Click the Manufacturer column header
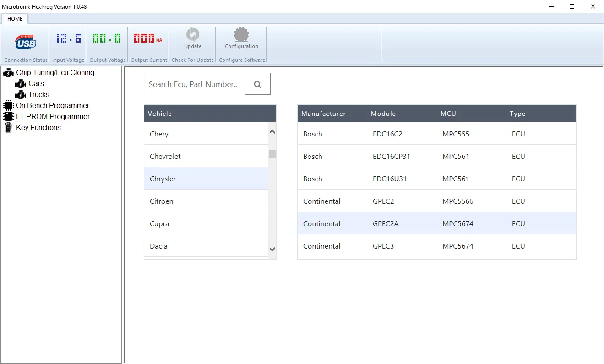The height and width of the screenshot is (364, 604). (x=323, y=114)
